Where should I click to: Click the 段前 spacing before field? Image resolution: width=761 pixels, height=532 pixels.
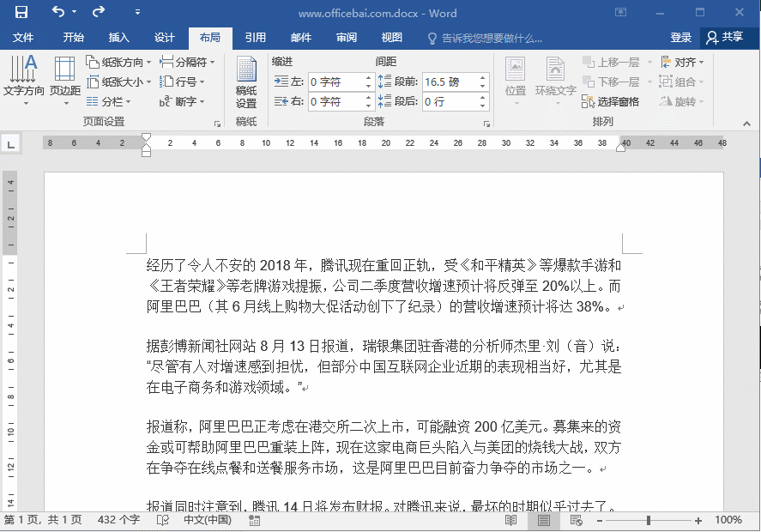coord(450,82)
